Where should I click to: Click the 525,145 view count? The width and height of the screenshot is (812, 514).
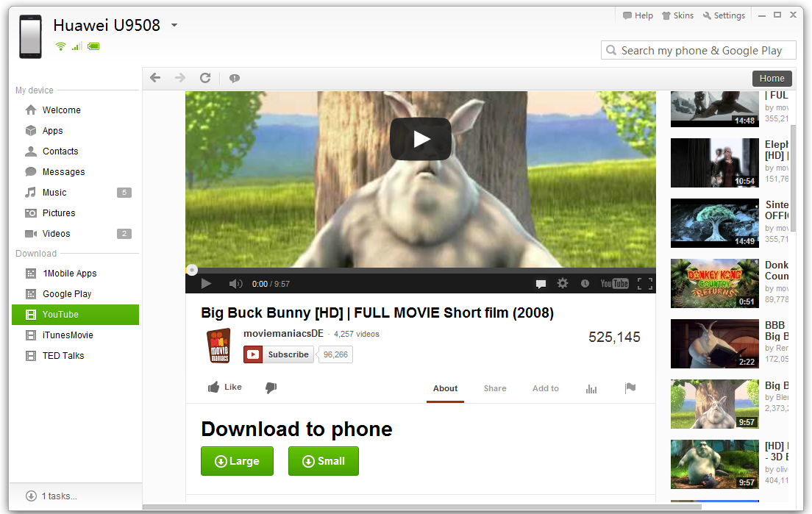click(x=614, y=337)
